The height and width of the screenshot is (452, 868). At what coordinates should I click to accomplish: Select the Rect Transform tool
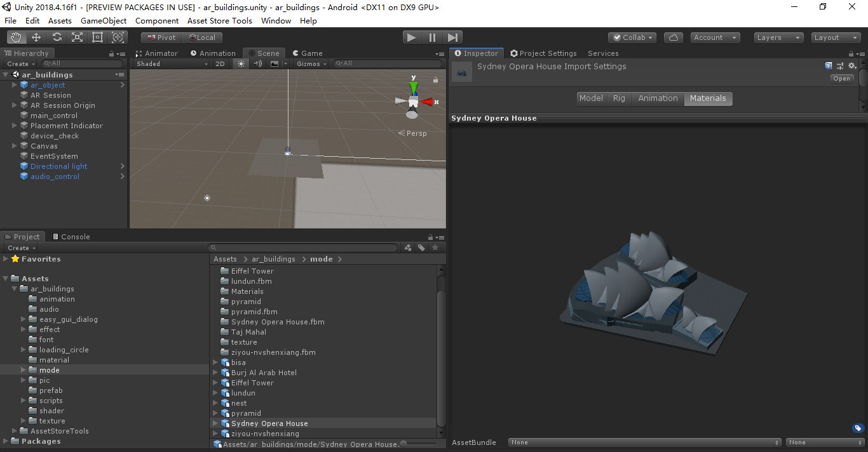pyautogui.click(x=97, y=37)
